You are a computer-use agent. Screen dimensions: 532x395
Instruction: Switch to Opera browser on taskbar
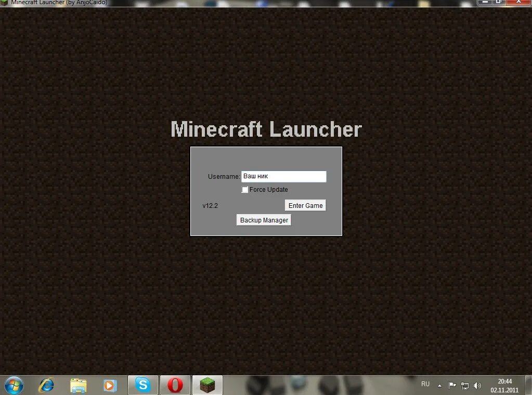pyautogui.click(x=175, y=385)
